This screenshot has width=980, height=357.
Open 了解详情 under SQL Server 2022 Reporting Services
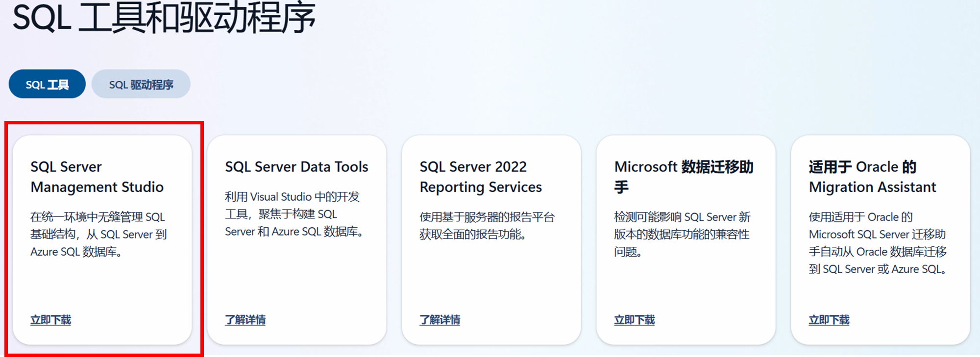coord(440,320)
